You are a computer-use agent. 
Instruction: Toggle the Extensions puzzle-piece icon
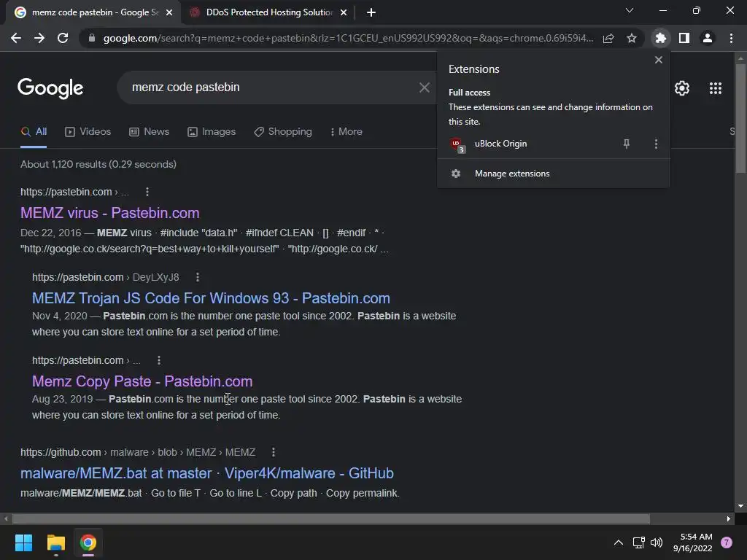(660, 38)
